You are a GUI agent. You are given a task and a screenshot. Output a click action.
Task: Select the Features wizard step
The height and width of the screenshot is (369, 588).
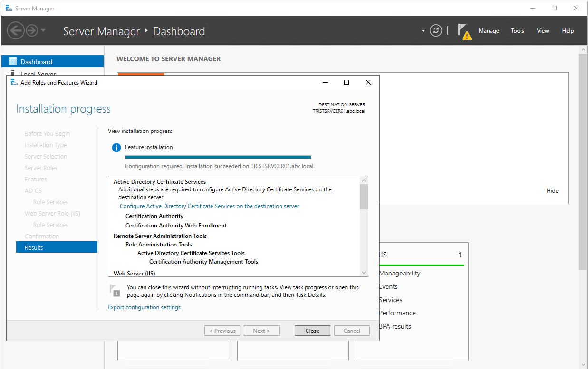pyautogui.click(x=36, y=179)
